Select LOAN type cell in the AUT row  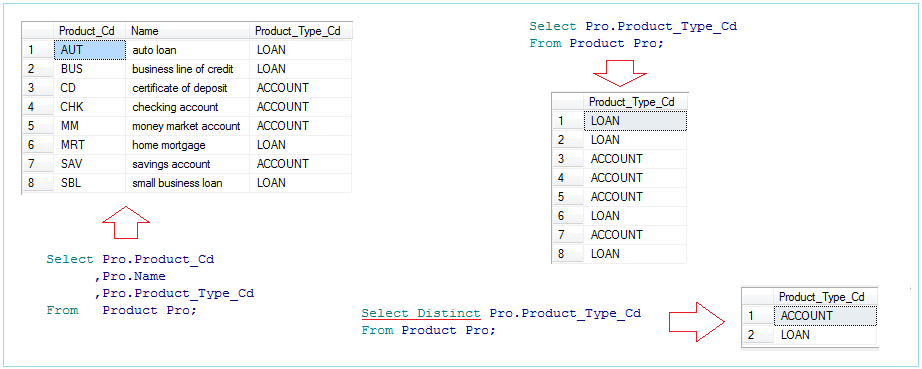coord(301,50)
